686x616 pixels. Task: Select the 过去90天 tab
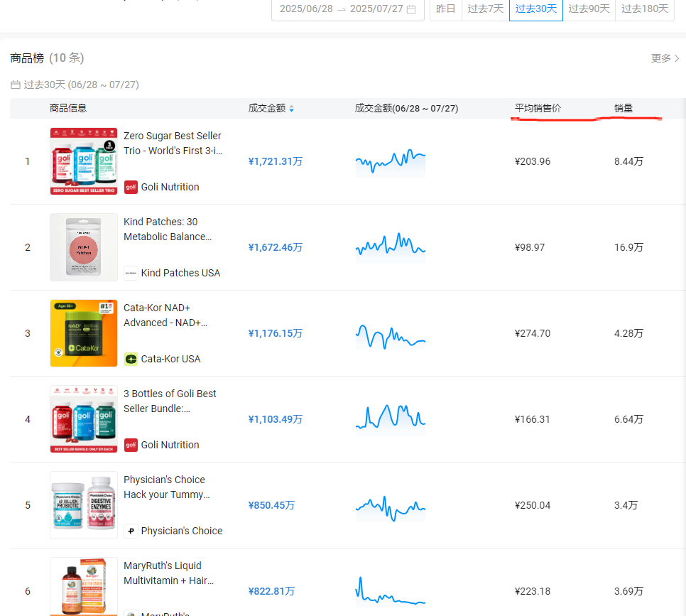pyautogui.click(x=589, y=9)
